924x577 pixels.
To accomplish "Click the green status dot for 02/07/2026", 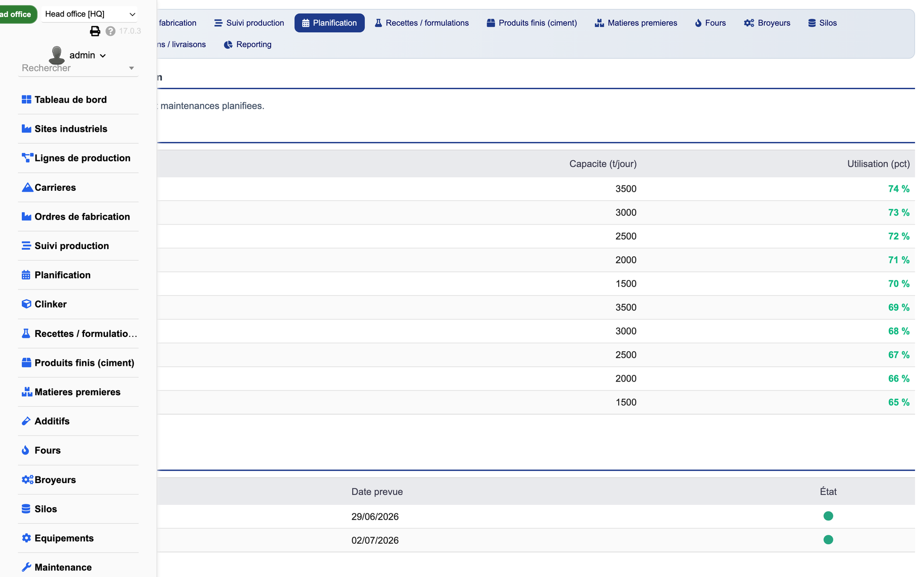I will 828,540.
